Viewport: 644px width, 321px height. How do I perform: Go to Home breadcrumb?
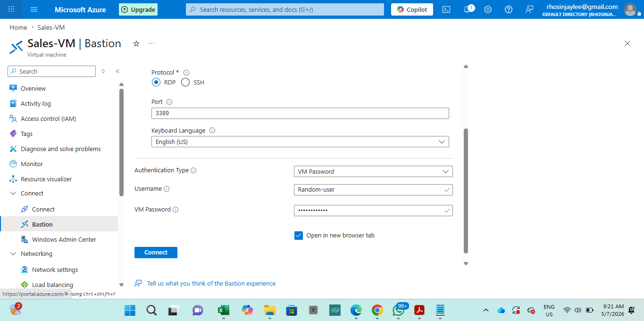tap(18, 27)
